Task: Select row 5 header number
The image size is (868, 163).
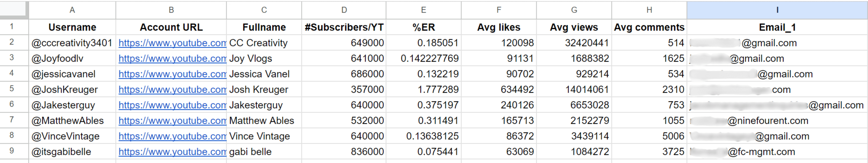Action: [12, 89]
